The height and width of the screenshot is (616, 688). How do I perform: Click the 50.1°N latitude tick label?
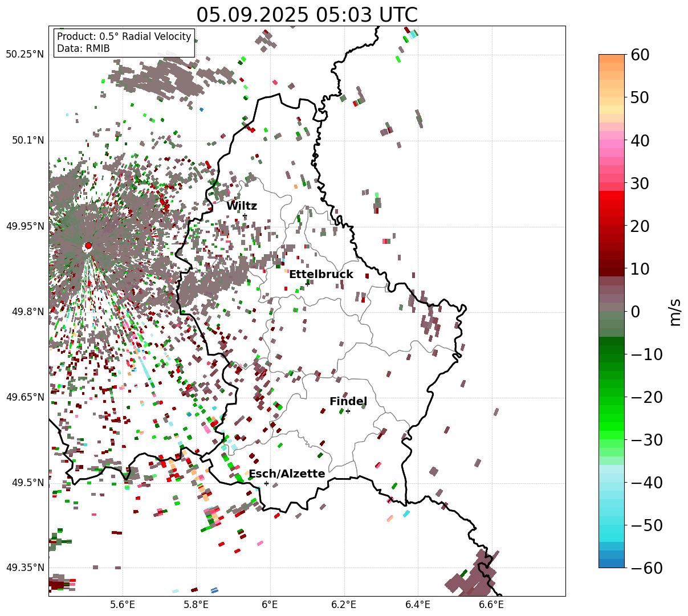[x=27, y=140]
